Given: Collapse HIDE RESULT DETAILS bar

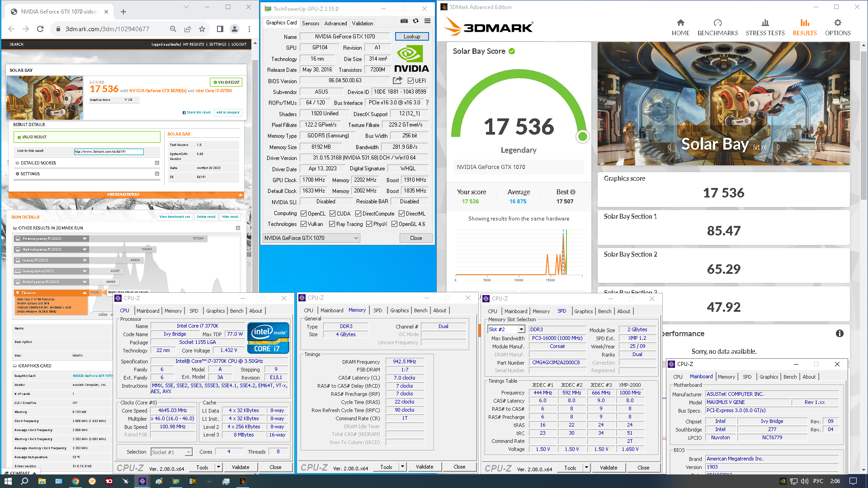Looking at the screenshot, I should coord(126,195).
